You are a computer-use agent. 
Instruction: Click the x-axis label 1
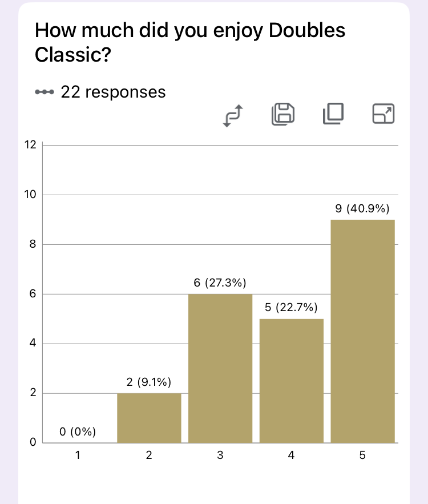(x=78, y=455)
